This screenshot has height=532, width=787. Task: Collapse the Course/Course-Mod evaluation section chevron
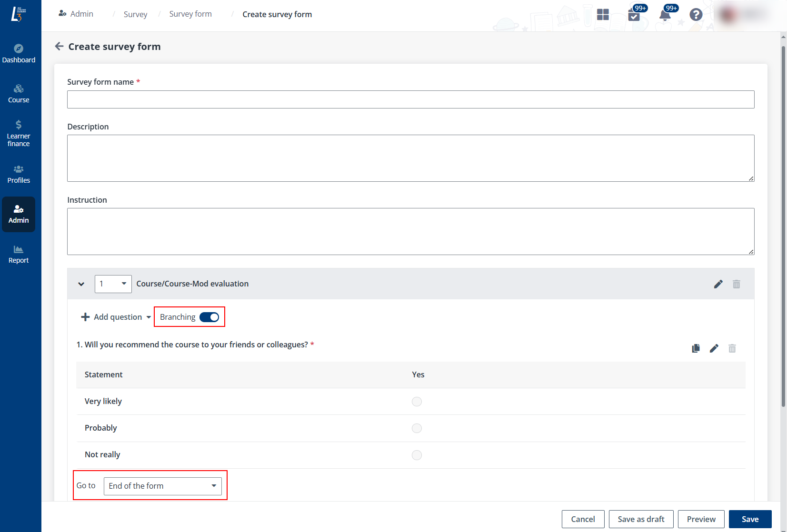click(x=81, y=284)
